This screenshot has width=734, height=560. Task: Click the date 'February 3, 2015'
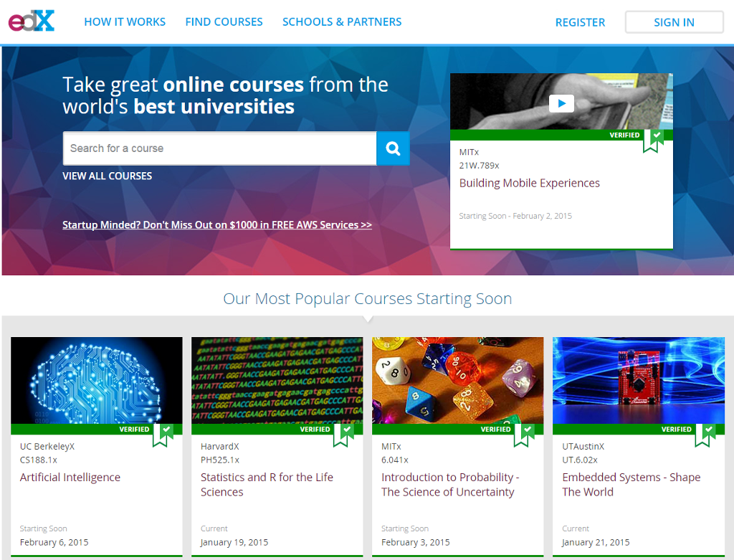click(x=415, y=542)
